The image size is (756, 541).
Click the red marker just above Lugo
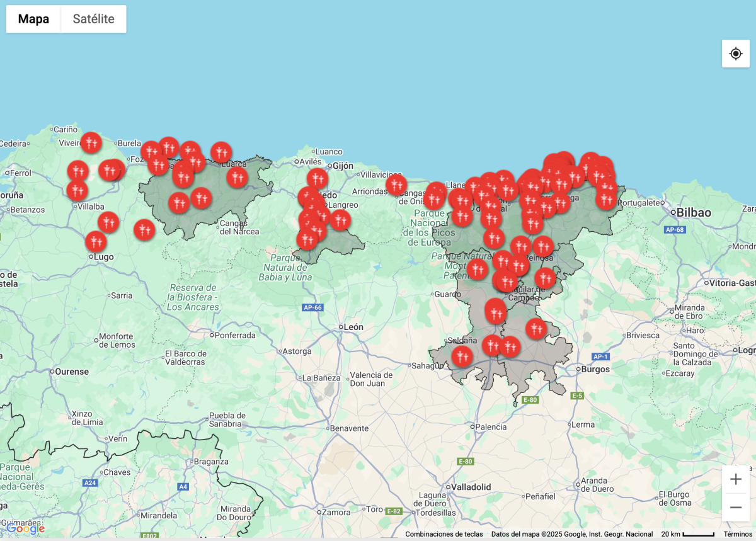(96, 241)
